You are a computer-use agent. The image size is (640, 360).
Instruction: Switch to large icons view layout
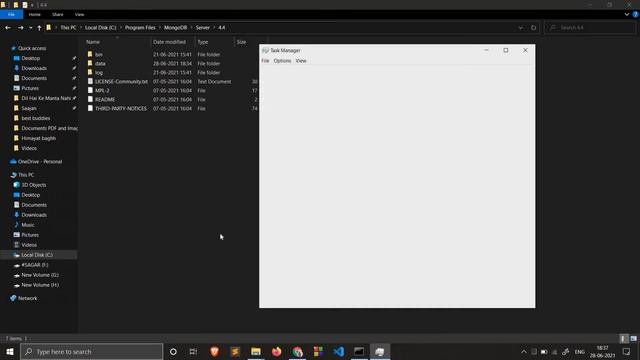pos(633,338)
